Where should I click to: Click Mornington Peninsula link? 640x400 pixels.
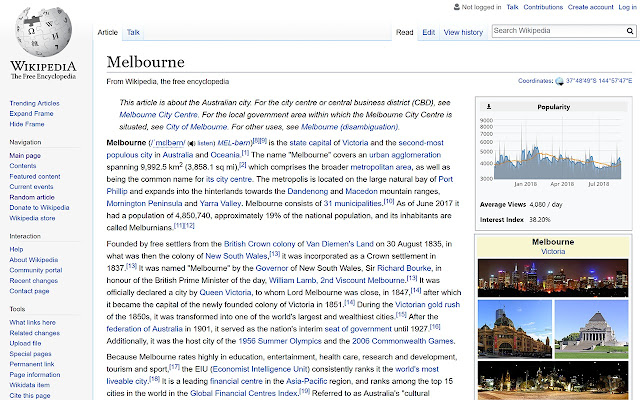point(144,204)
